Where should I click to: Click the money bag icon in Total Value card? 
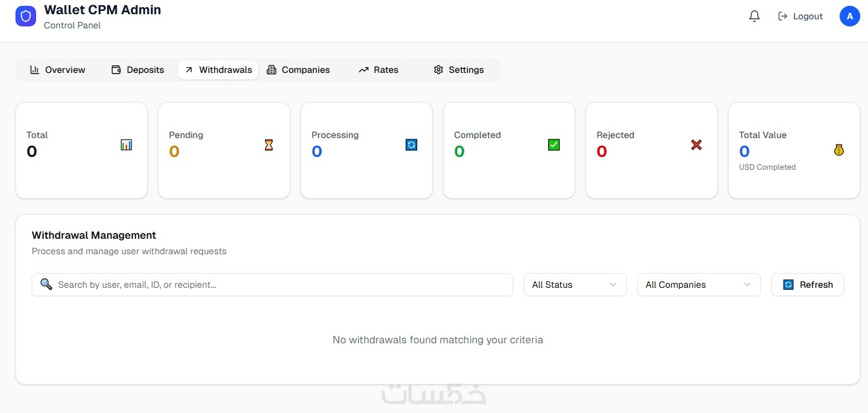coord(839,150)
